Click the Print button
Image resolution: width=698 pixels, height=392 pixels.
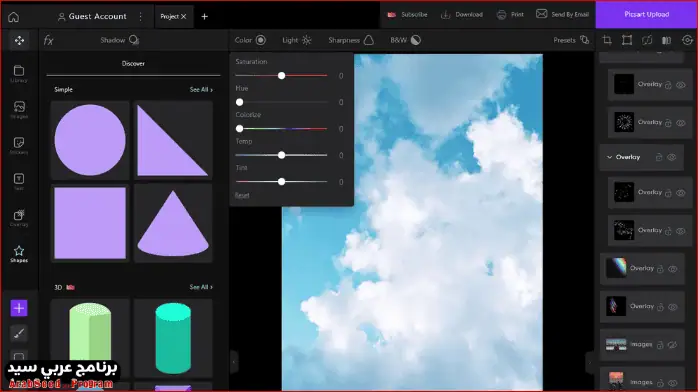tap(510, 15)
